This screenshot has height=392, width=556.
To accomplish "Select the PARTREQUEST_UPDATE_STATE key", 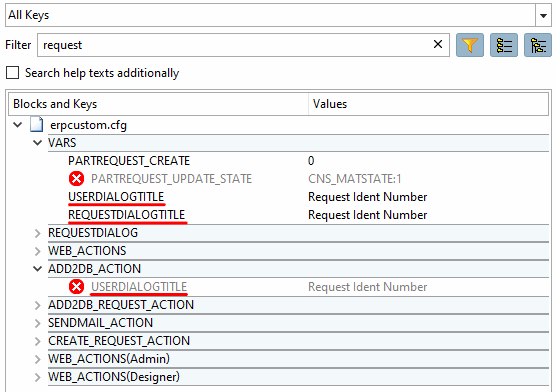I will tap(171, 179).
